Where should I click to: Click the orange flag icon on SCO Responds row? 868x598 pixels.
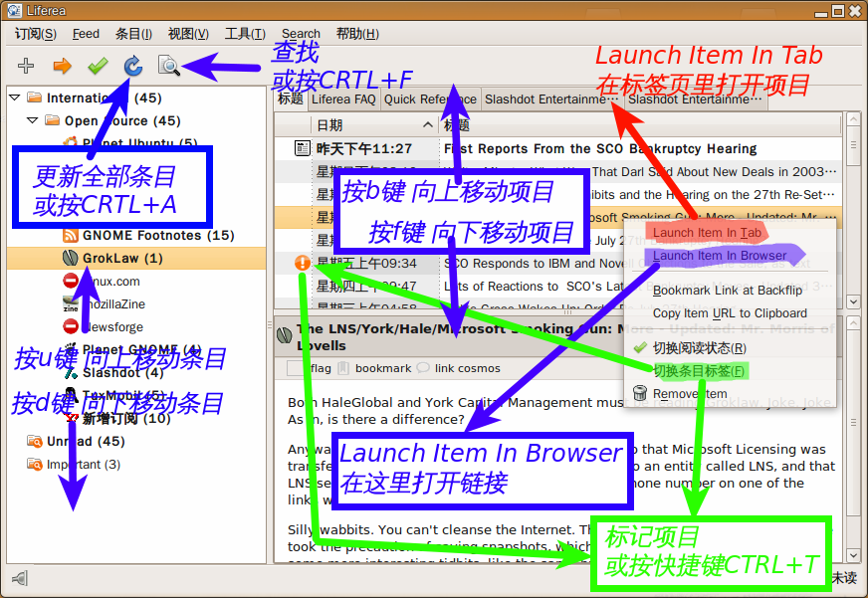pos(303,263)
